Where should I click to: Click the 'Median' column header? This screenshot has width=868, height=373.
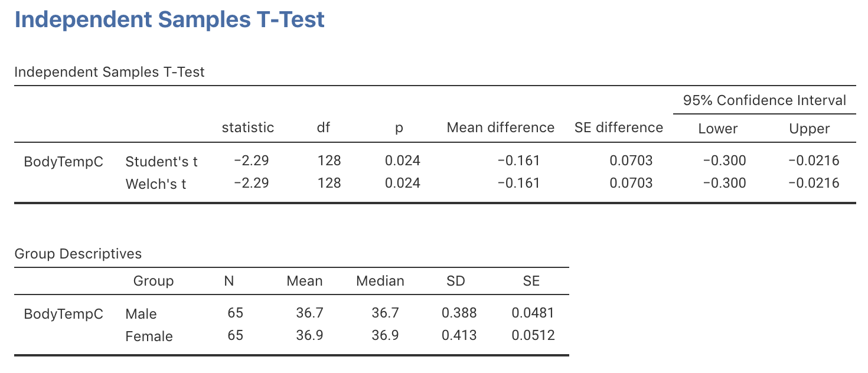380,281
